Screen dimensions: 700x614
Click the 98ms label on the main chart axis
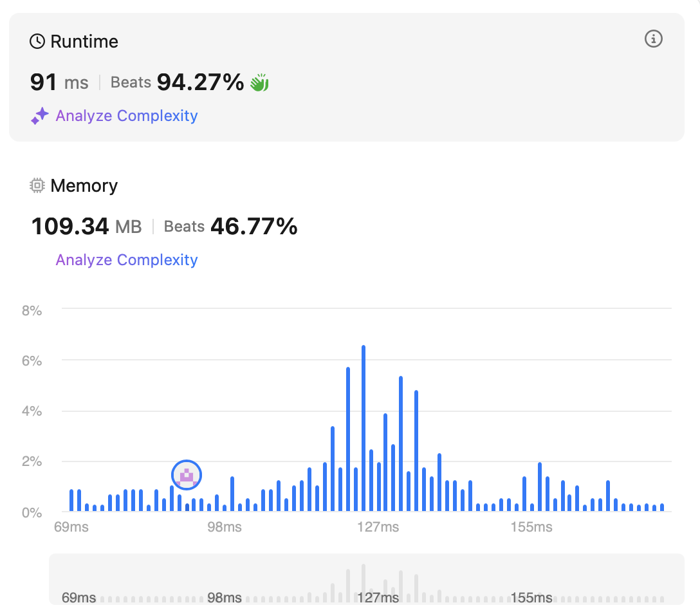[224, 527]
